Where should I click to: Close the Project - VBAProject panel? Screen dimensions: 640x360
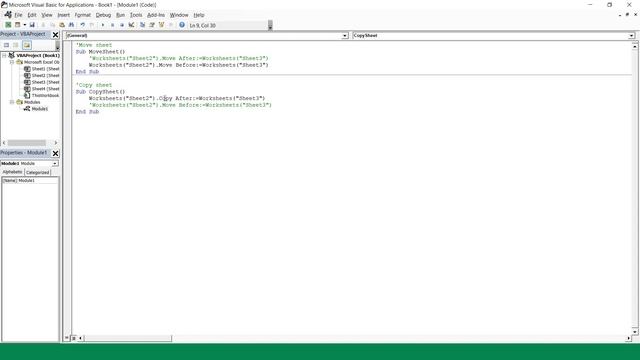[x=56, y=35]
